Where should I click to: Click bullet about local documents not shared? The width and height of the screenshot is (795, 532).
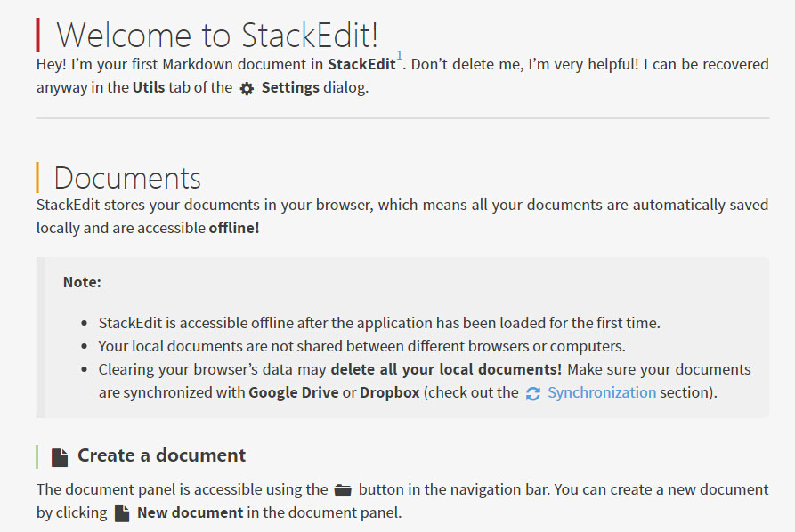pyautogui.click(x=362, y=347)
